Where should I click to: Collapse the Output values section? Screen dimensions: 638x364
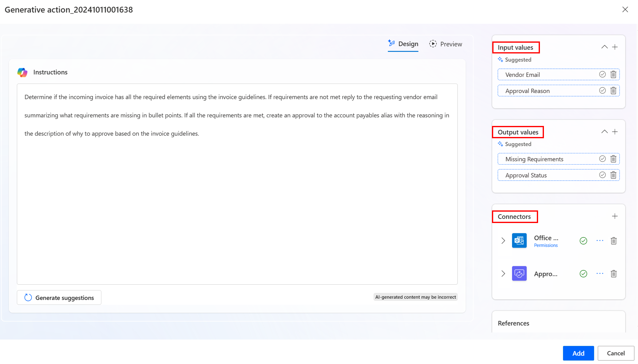click(604, 131)
